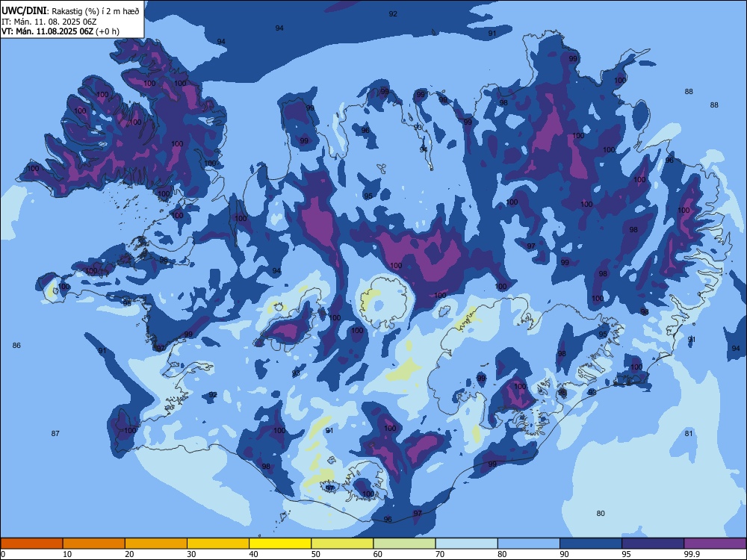Click the 'VT: Mán. 11.08.2025 06Z (+0 h)' line
The height and width of the screenshot is (560, 747).
pyautogui.click(x=61, y=31)
